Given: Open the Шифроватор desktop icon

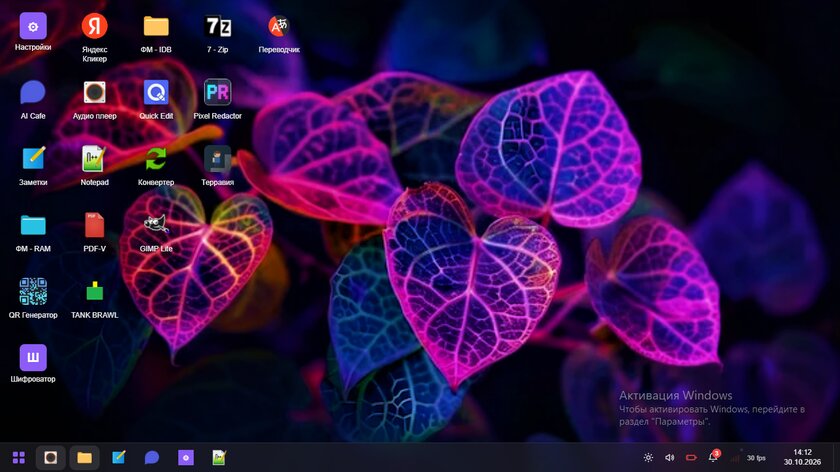Looking at the screenshot, I should click(33, 357).
